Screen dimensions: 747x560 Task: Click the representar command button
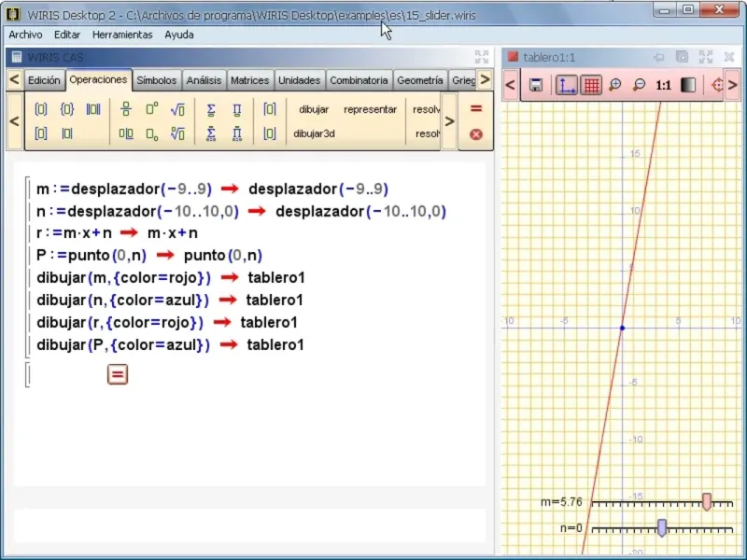click(370, 109)
